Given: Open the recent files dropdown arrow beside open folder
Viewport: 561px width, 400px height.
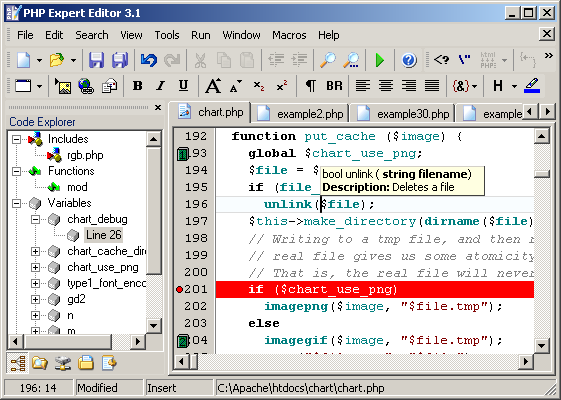Looking at the screenshot, I should 73,60.
